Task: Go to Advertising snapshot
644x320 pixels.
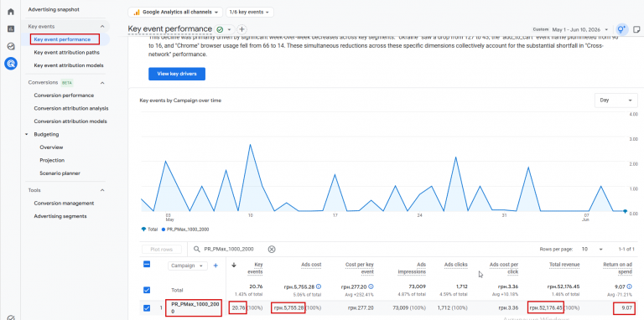Action: pos(54,9)
